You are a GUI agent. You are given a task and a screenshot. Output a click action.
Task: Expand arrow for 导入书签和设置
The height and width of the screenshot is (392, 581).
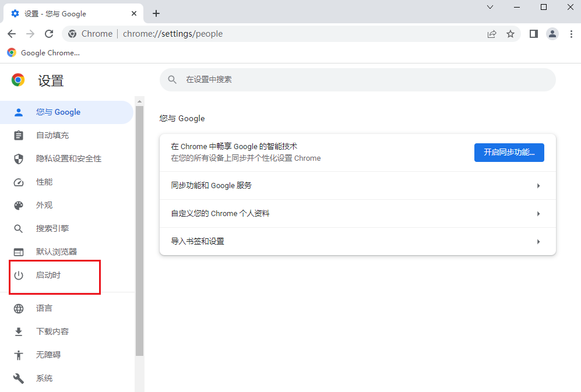pos(538,242)
